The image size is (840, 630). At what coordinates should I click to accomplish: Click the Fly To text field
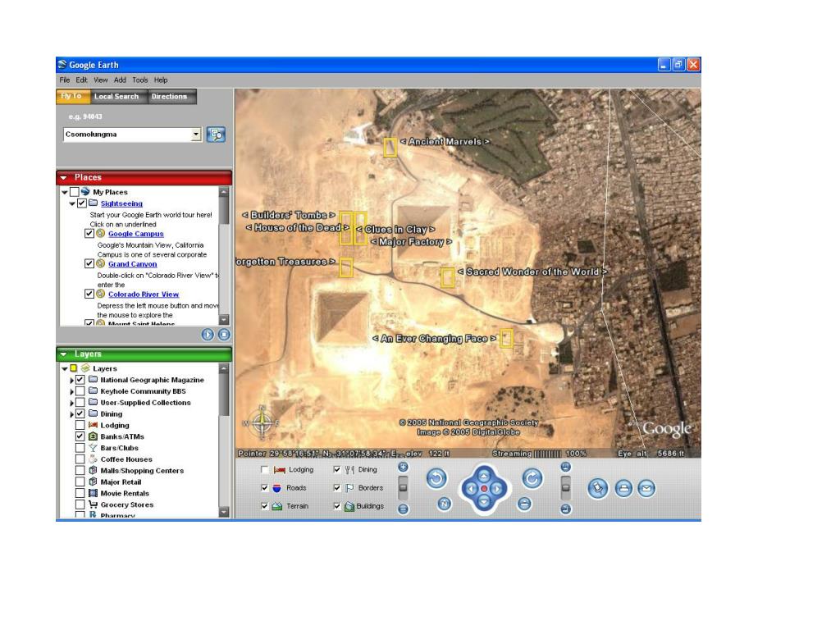point(127,135)
